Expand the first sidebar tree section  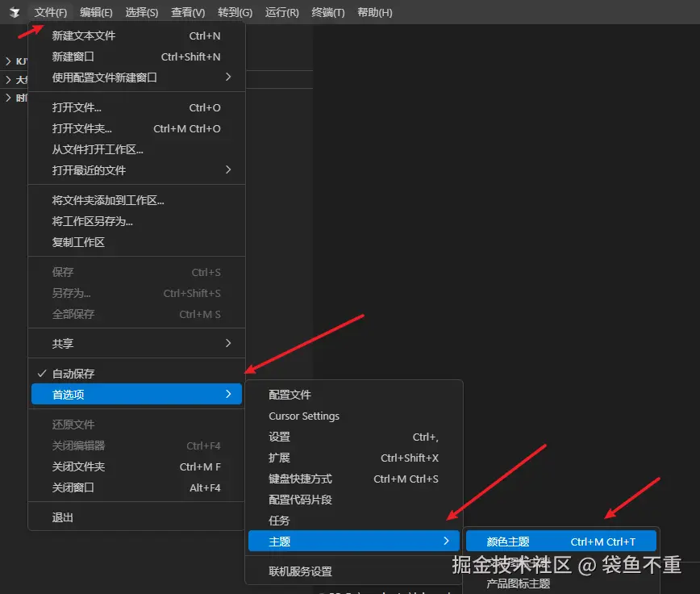pos(8,61)
